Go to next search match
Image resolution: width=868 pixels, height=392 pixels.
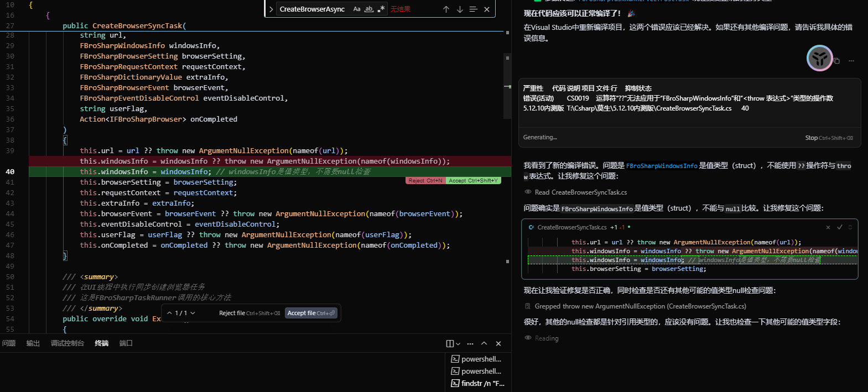[460, 9]
